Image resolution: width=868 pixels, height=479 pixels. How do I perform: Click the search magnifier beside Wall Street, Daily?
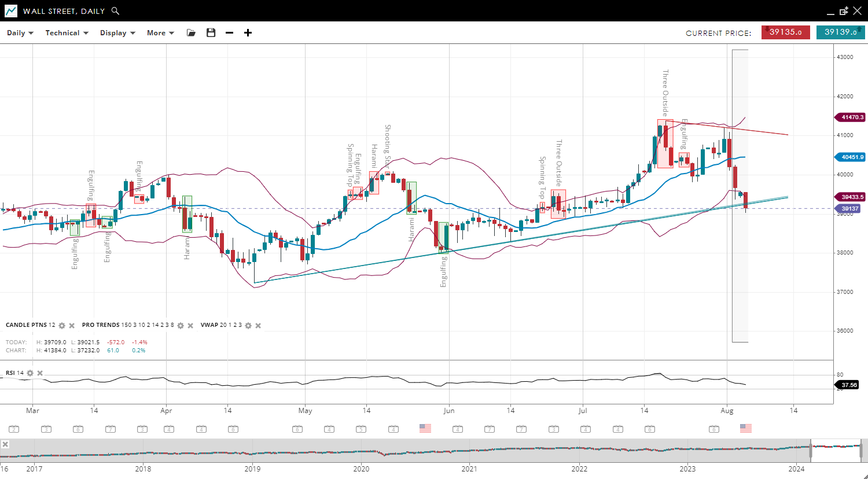tap(115, 11)
